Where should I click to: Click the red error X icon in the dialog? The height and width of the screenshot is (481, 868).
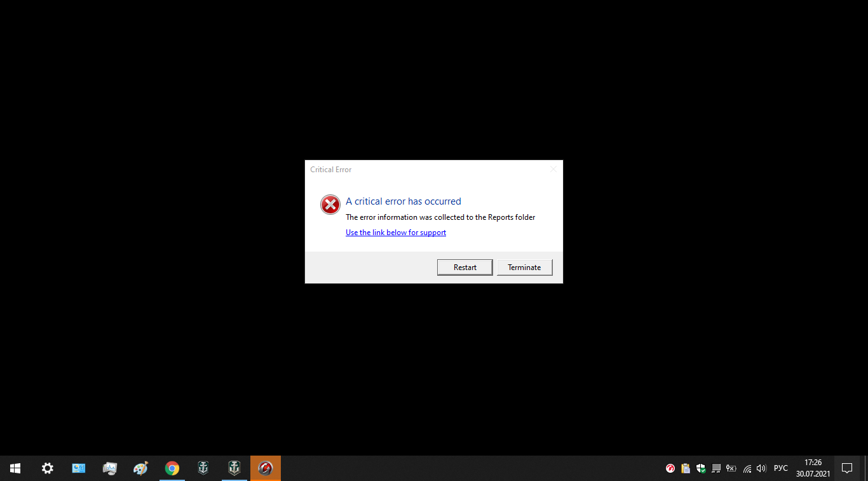click(x=330, y=205)
